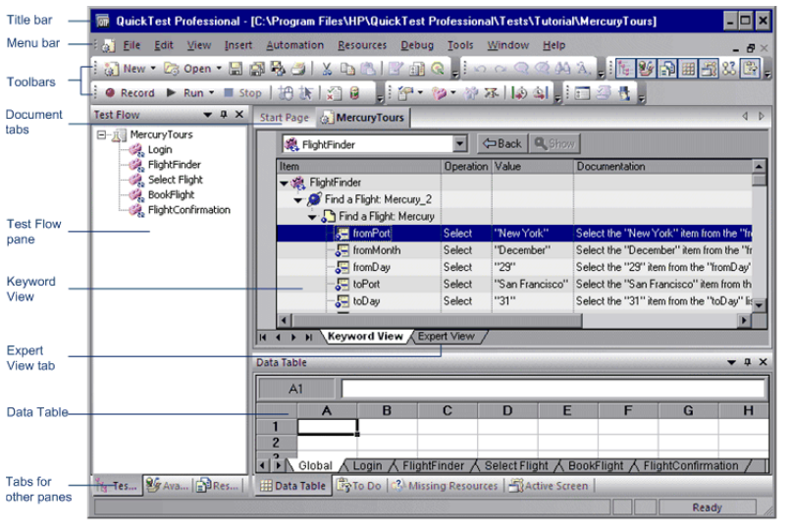The width and height of the screenshot is (791, 532).
Task: Open the Open button dropdown arrow
Action: click(219, 68)
